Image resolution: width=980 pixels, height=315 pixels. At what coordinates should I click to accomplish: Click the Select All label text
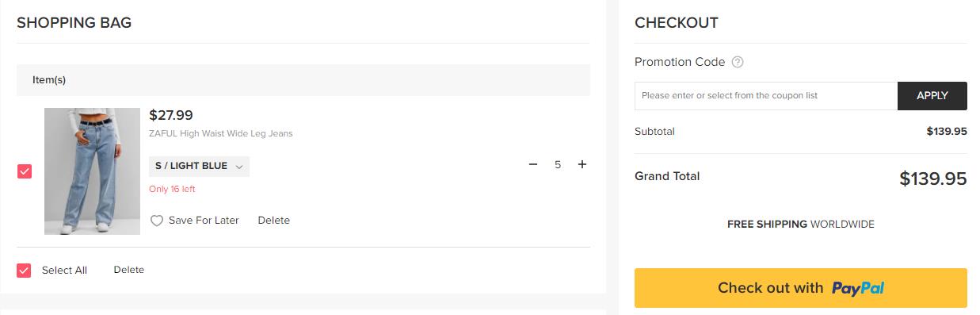click(x=64, y=270)
